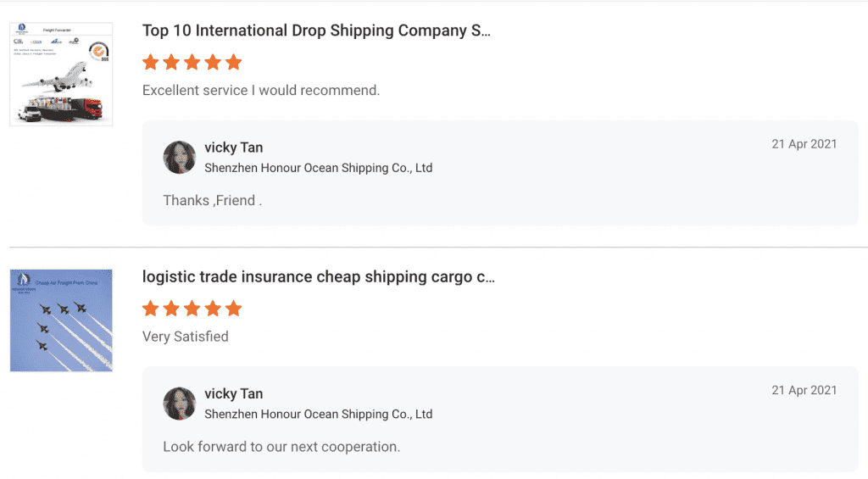Open the freight forwarder product thumbnail
Image resolution: width=868 pixels, height=479 pixels.
(x=61, y=75)
